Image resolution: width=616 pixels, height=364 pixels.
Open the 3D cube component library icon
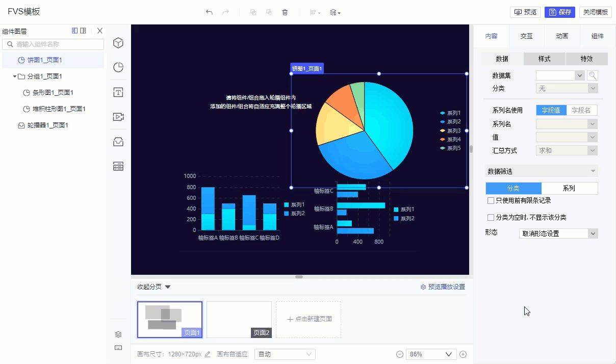point(118,43)
